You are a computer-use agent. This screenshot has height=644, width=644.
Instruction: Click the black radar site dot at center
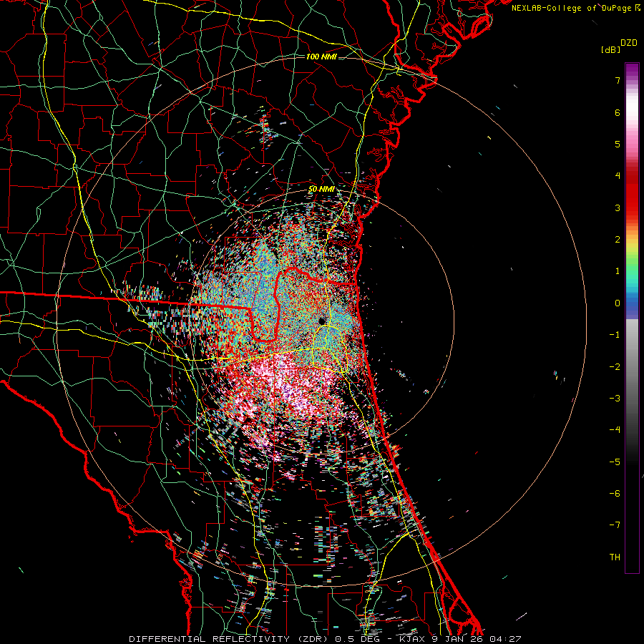(321, 321)
